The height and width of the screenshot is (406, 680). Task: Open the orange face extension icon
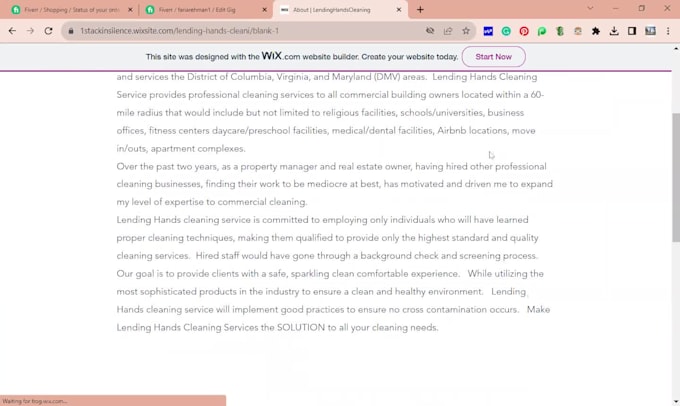pyautogui.click(x=578, y=31)
